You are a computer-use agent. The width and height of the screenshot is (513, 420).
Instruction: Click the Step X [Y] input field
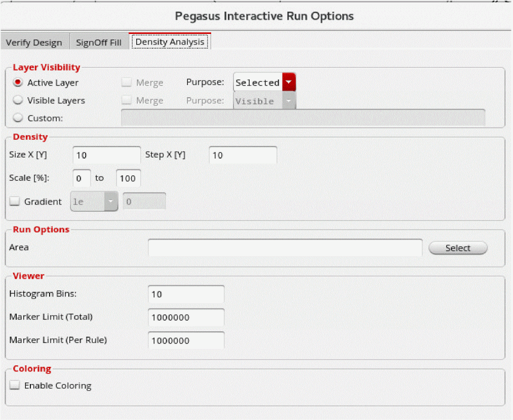(x=243, y=156)
